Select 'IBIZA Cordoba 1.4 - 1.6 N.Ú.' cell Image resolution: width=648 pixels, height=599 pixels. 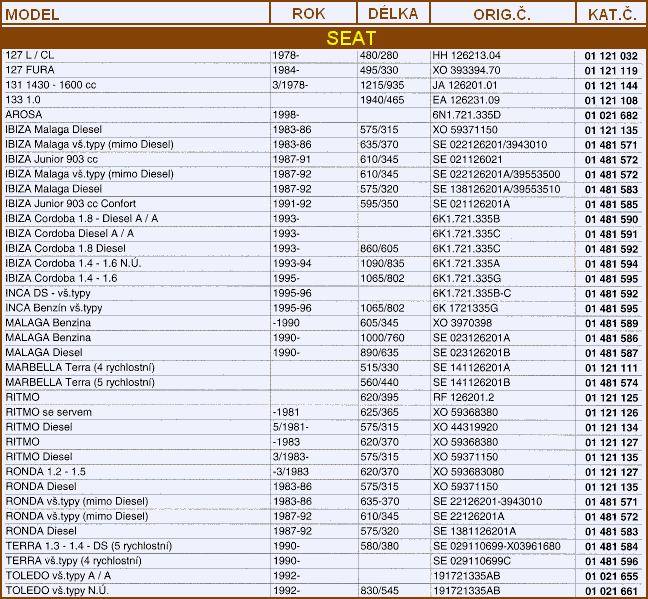click(x=73, y=263)
